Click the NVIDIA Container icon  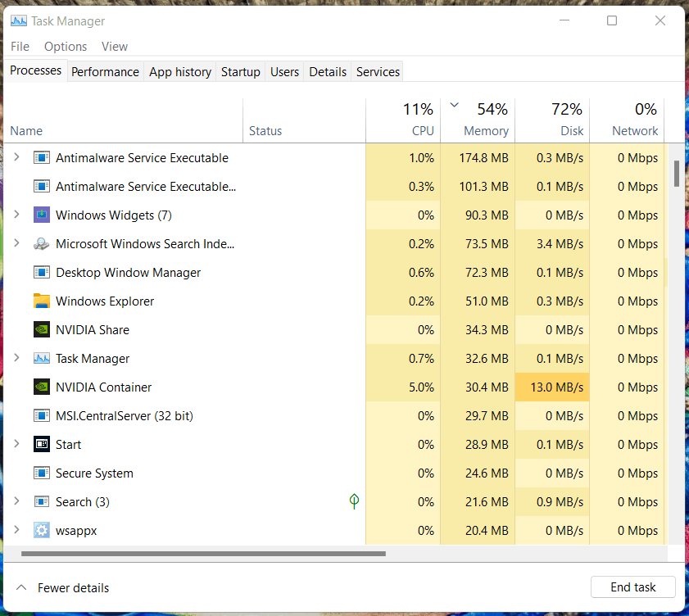coord(42,387)
